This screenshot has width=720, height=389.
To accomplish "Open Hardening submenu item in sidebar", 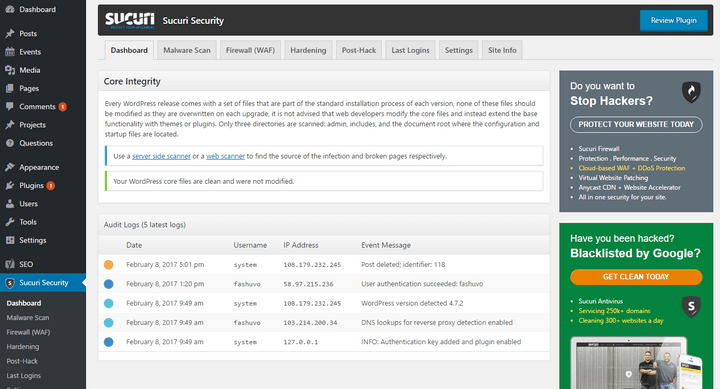I will [22, 347].
